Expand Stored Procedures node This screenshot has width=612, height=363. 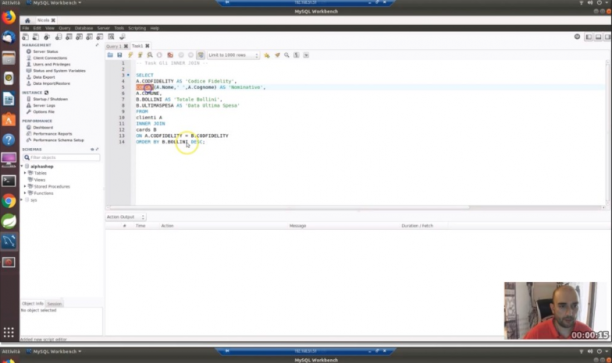click(x=25, y=187)
